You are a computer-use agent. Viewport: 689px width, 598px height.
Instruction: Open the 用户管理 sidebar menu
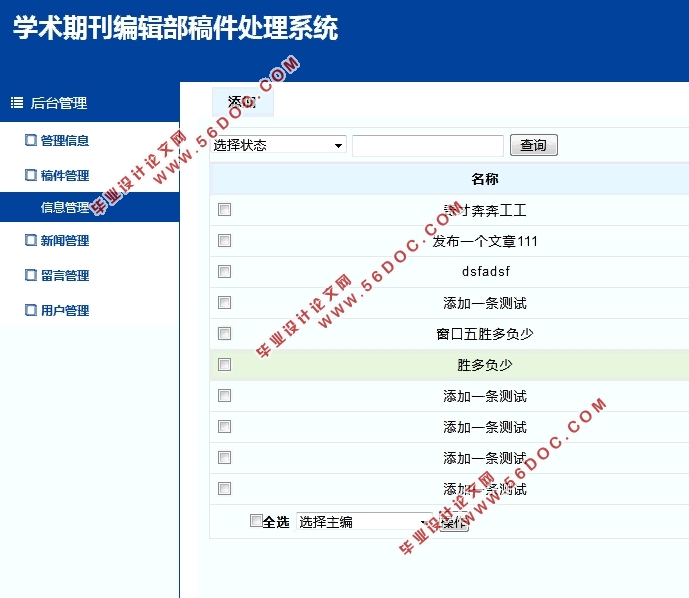pos(65,310)
